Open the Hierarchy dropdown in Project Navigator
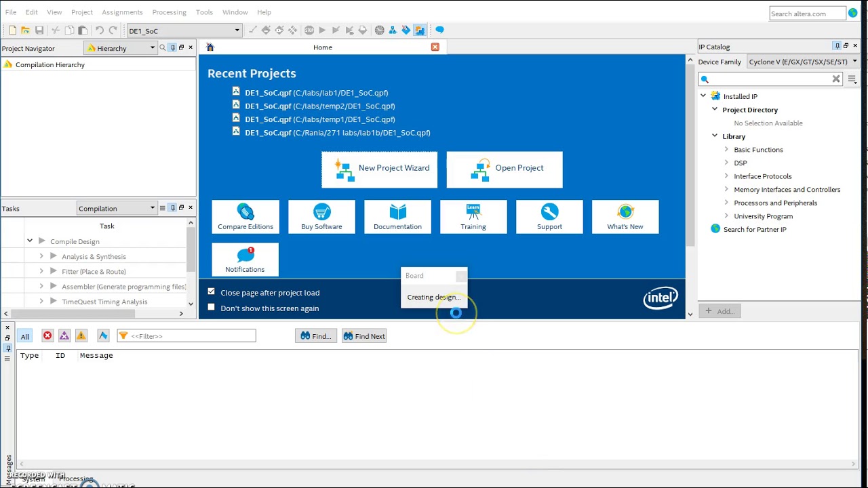Screen dimensions: 868x488 (121, 47)
